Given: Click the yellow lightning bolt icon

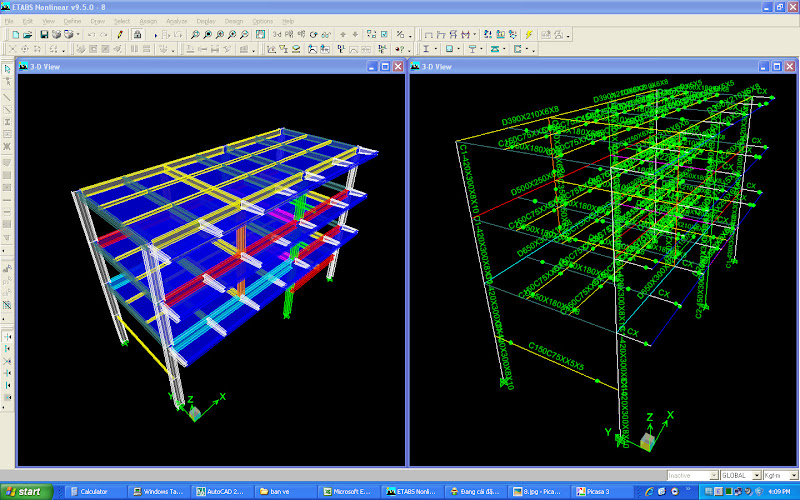Looking at the screenshot, I should [x=528, y=34].
